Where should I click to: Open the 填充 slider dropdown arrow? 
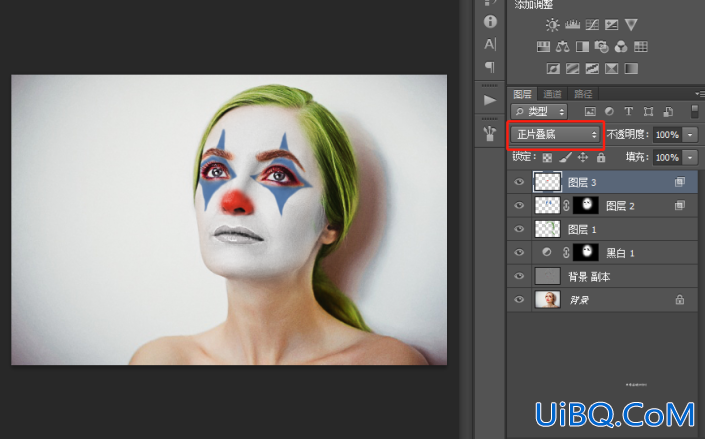click(x=690, y=157)
